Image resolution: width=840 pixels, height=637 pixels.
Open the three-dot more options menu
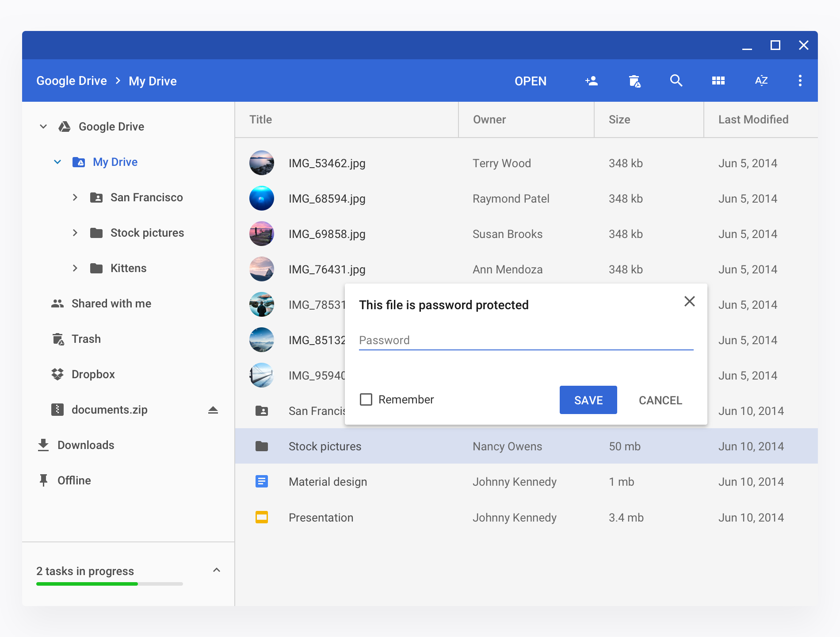tap(800, 81)
